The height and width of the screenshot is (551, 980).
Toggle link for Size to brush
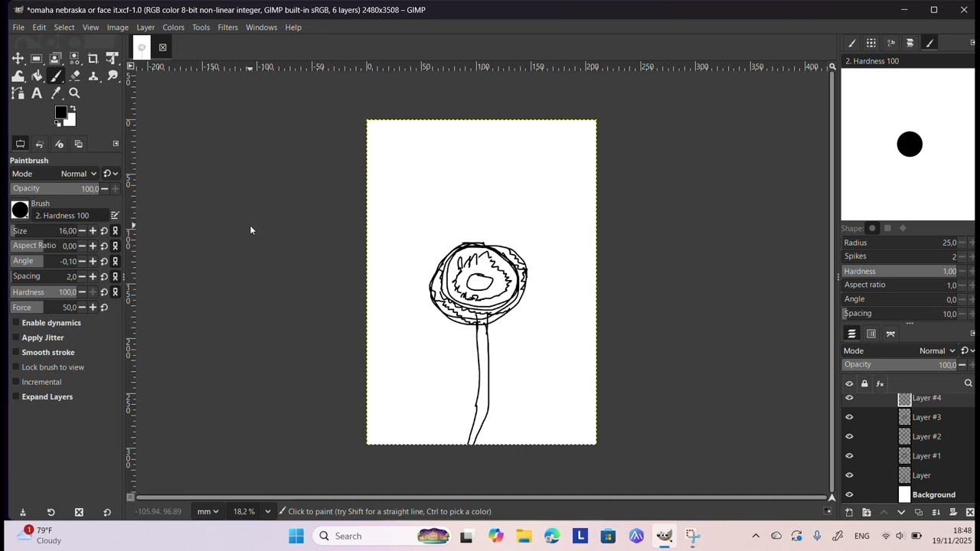116,231
